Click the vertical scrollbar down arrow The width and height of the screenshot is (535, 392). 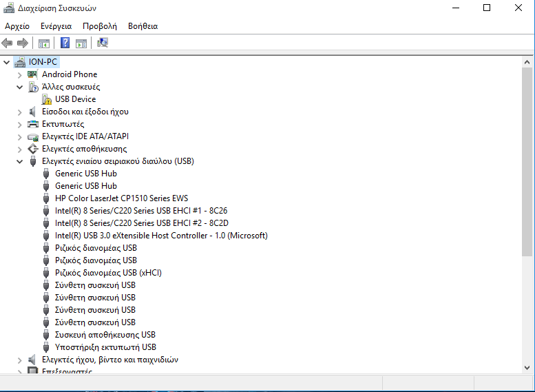[527, 368]
